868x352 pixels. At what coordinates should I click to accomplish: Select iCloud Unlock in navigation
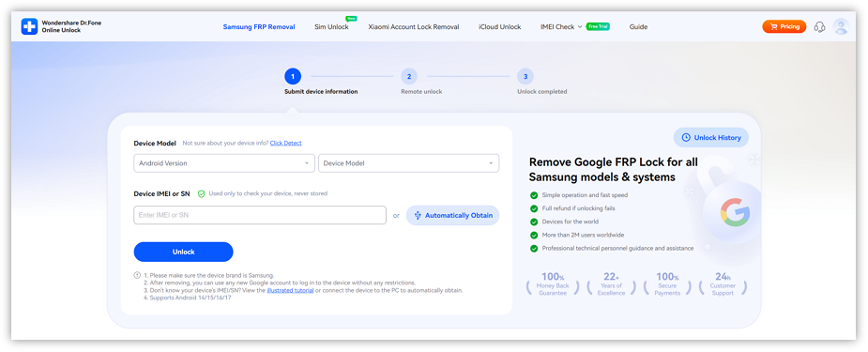(x=500, y=26)
